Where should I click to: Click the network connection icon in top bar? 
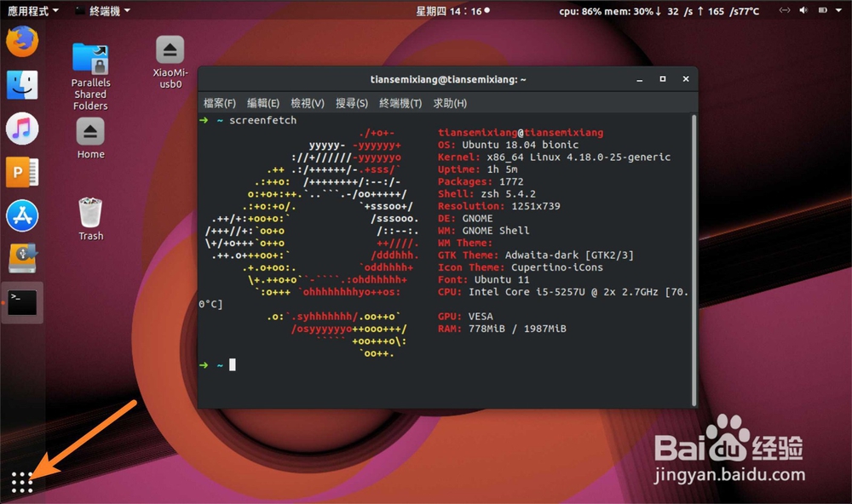tap(784, 10)
